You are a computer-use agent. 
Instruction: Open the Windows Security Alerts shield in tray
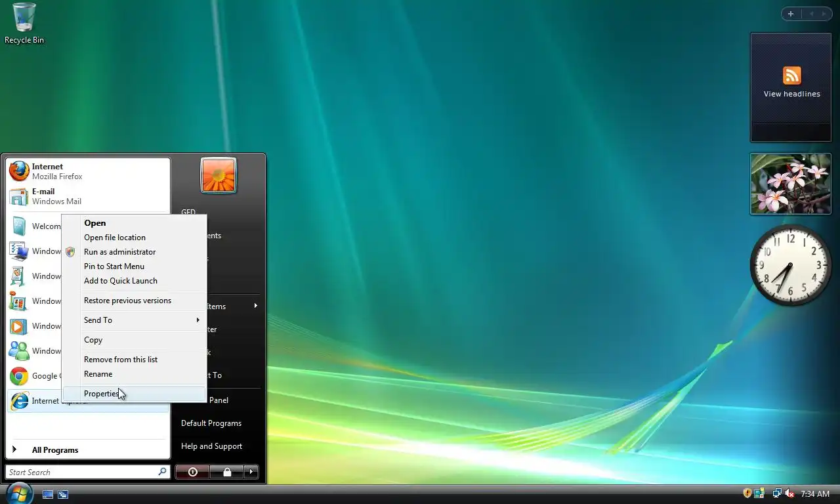pos(747,493)
